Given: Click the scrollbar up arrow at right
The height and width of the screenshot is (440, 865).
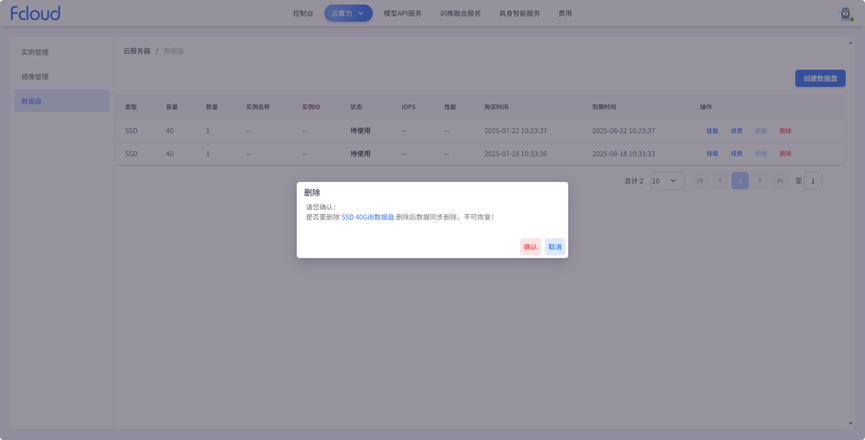Looking at the screenshot, I should click(x=850, y=42).
